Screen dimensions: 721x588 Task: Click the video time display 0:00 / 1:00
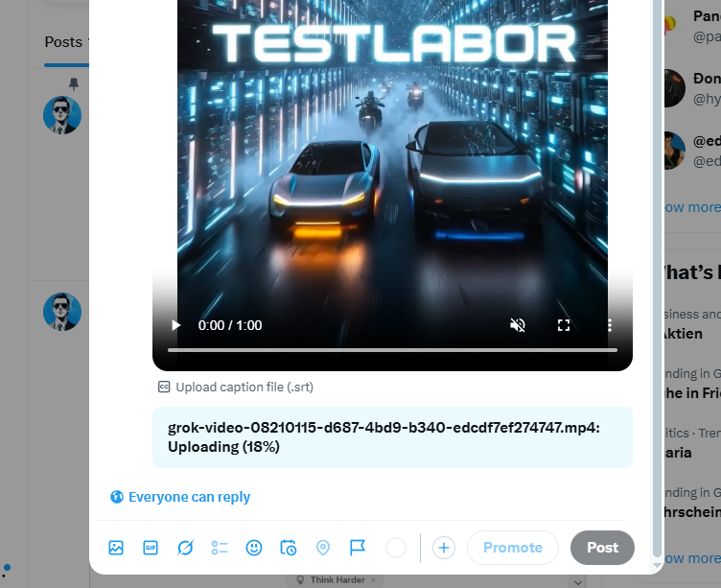(230, 325)
